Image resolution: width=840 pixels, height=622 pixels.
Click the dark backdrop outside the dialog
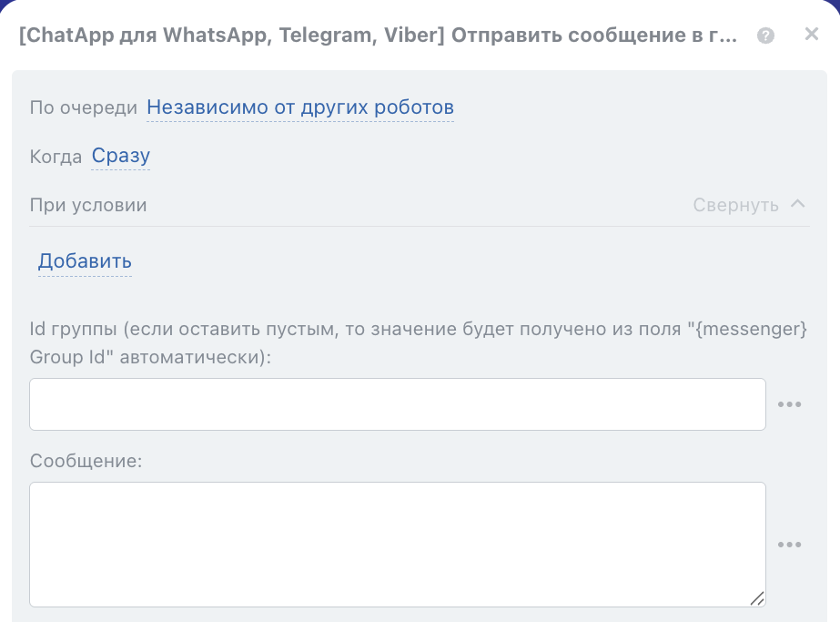(x=4, y=4)
